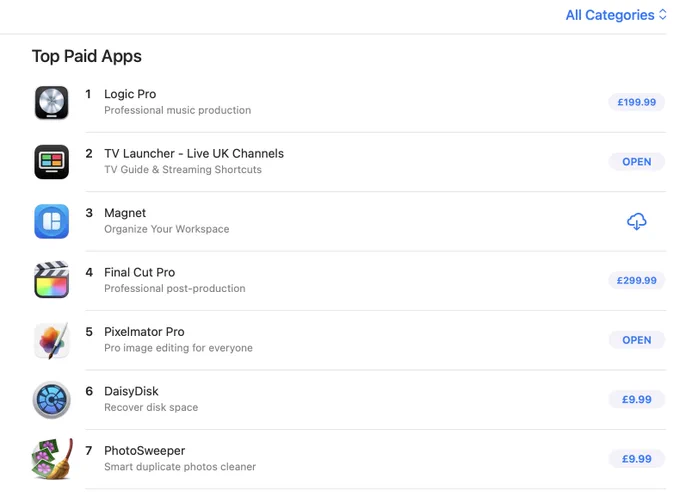
Task: Open the All Categories dropdown
Action: [616, 15]
